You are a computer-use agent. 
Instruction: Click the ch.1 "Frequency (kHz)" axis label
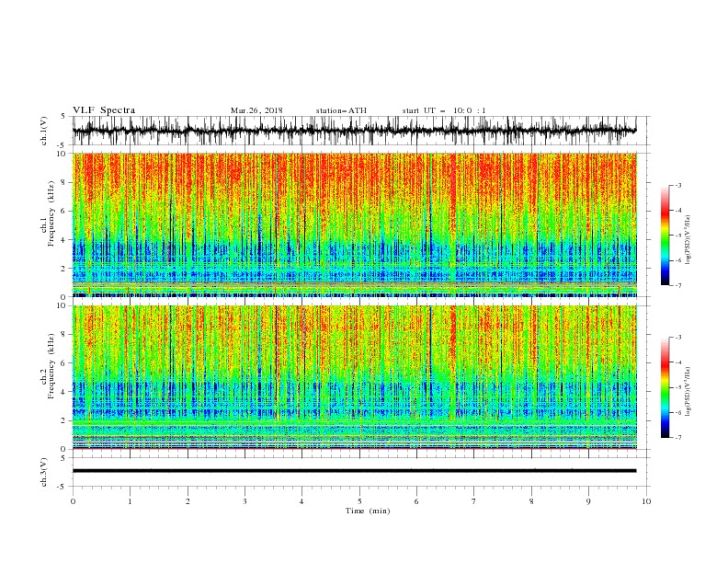pos(51,214)
